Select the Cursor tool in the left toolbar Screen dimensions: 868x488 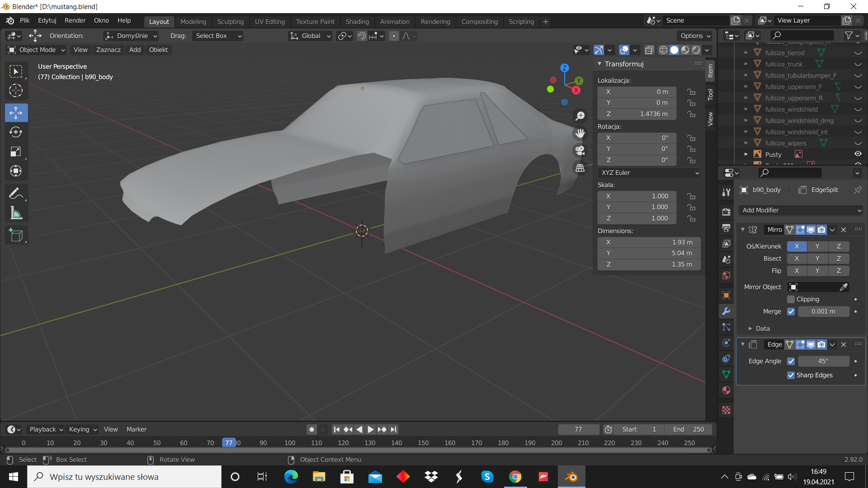[x=16, y=91]
